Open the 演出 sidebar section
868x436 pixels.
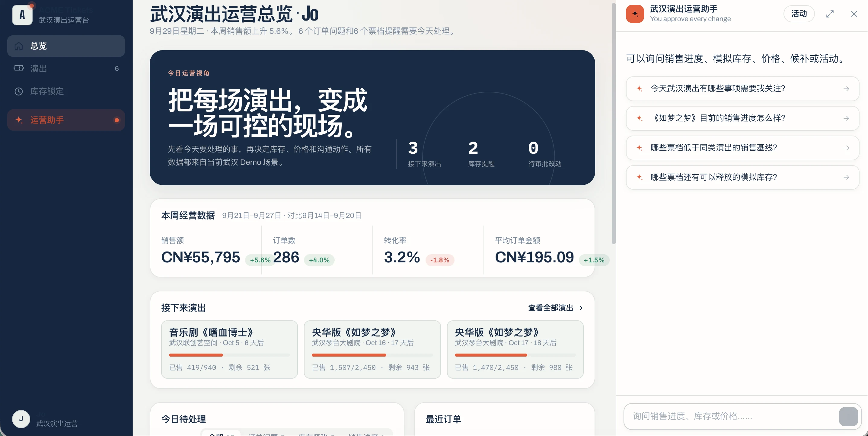coord(66,69)
